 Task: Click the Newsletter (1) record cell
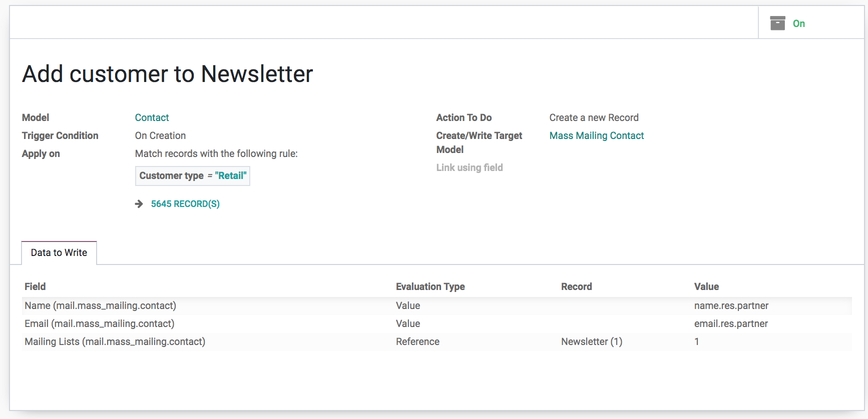592,342
